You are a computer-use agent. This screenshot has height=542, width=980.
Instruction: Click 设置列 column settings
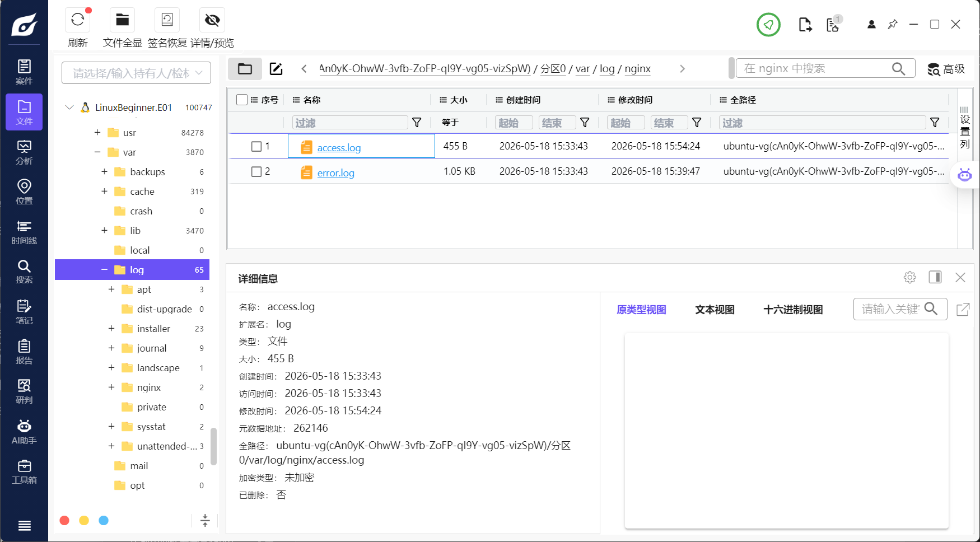coord(965,128)
